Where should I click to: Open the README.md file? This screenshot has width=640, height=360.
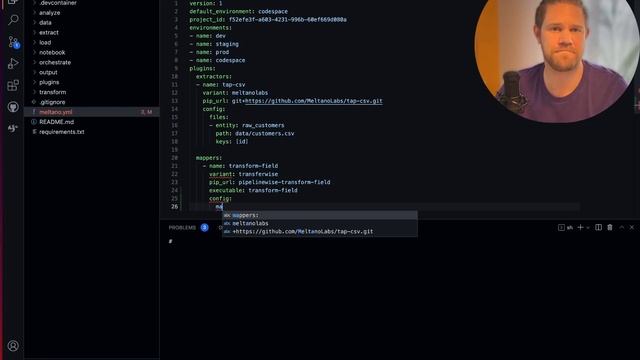(56, 122)
